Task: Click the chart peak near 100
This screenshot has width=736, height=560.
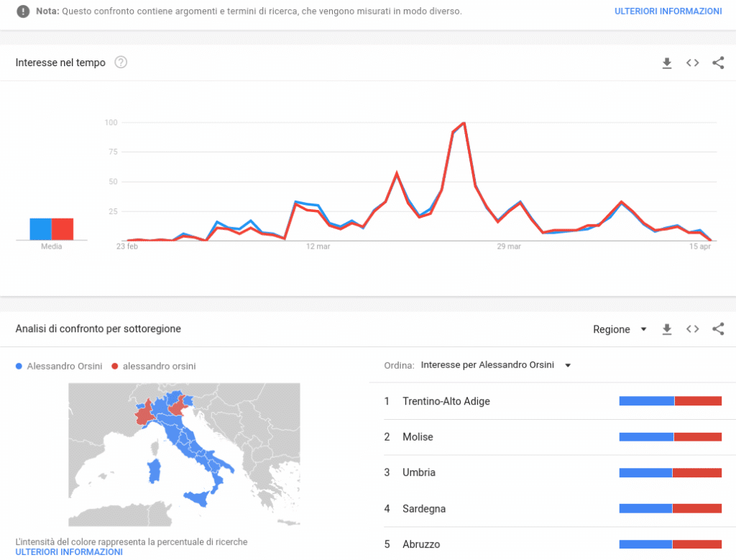Action: [x=464, y=123]
